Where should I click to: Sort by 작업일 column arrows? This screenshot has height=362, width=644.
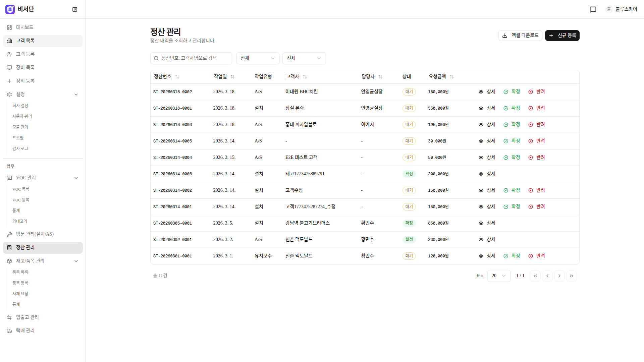point(232,77)
